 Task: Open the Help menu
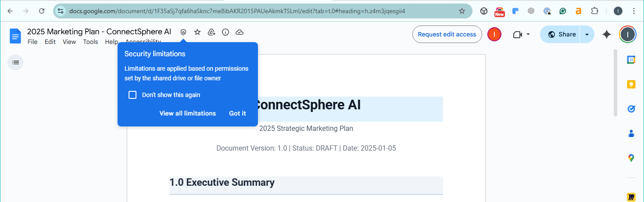tap(111, 42)
